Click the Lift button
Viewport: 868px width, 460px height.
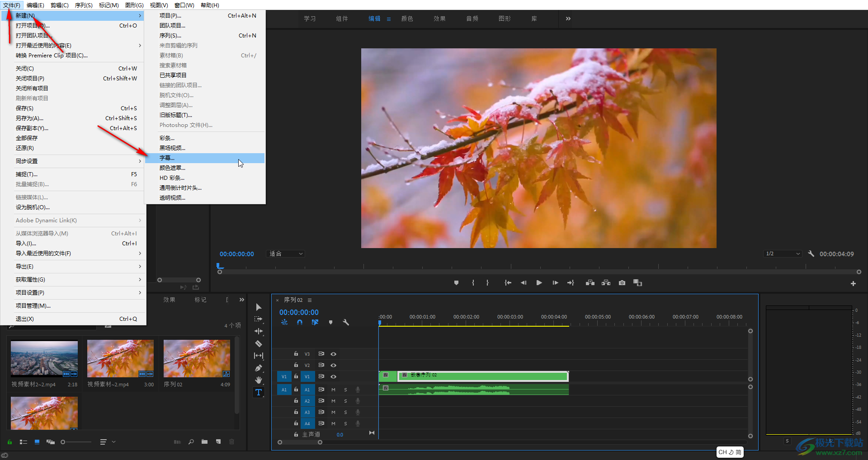coord(590,283)
